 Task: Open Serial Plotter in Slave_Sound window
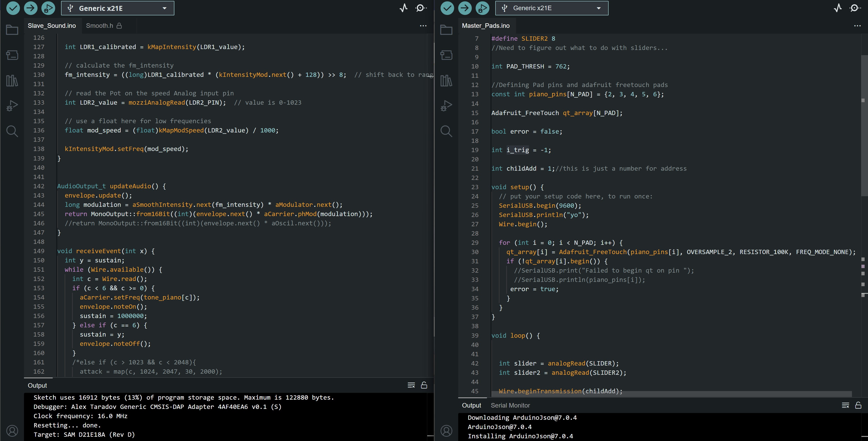pos(404,8)
